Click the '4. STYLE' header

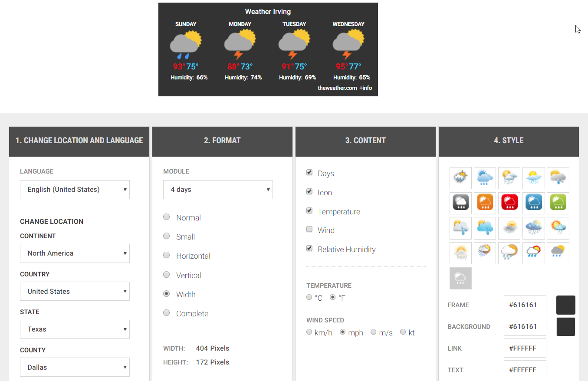click(509, 141)
